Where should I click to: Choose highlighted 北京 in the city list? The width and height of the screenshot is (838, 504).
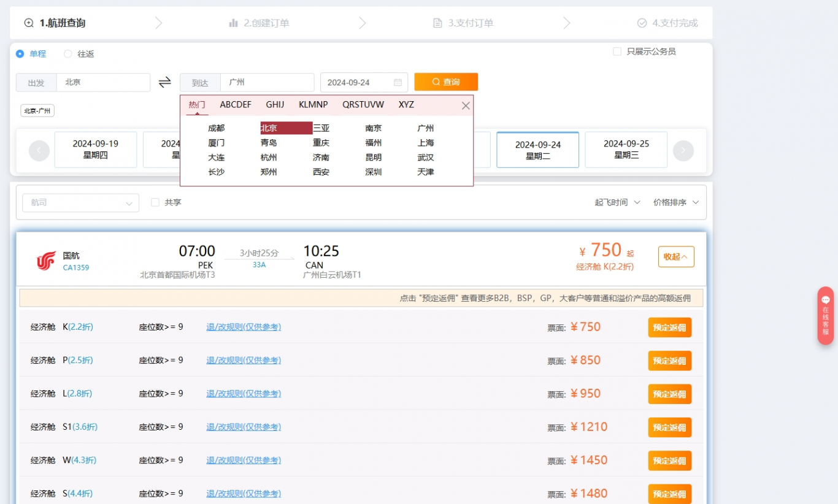[x=286, y=128]
